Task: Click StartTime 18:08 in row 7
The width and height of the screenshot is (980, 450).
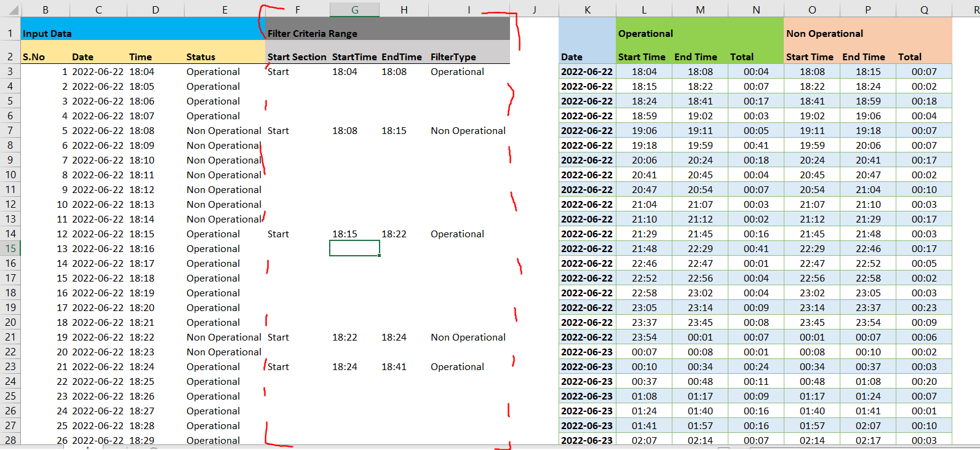Action: (354, 130)
